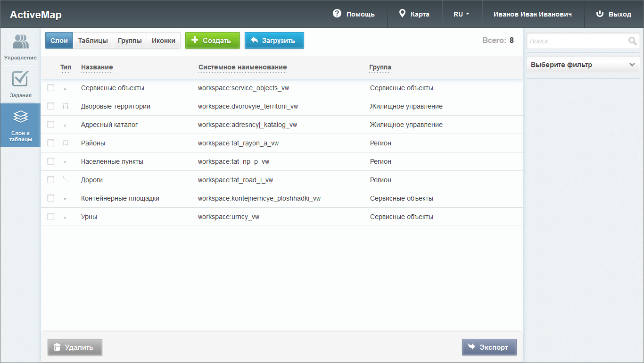644x363 pixels.
Task: Tick the Районы layer checkbox
Action: click(x=51, y=143)
